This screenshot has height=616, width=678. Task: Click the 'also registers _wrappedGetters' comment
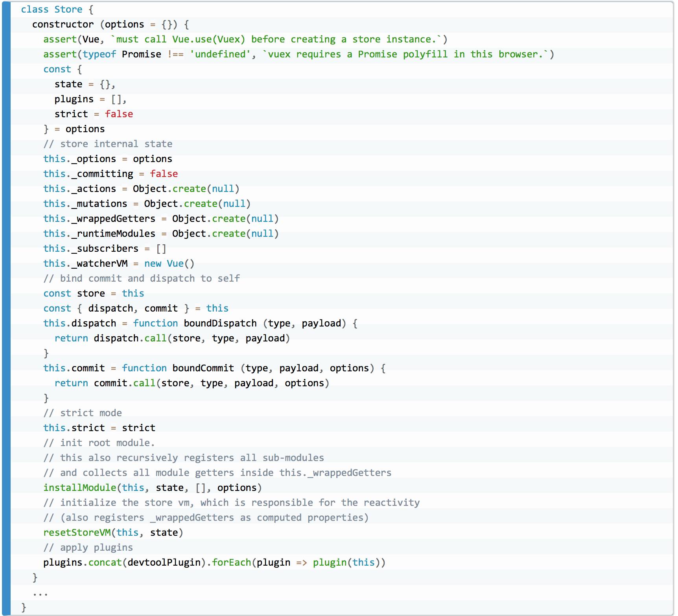[206, 518]
